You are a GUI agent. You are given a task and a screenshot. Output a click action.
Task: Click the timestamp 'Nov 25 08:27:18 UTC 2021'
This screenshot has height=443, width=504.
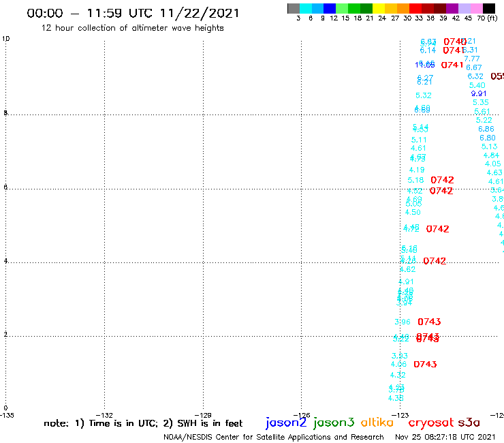[445, 437]
